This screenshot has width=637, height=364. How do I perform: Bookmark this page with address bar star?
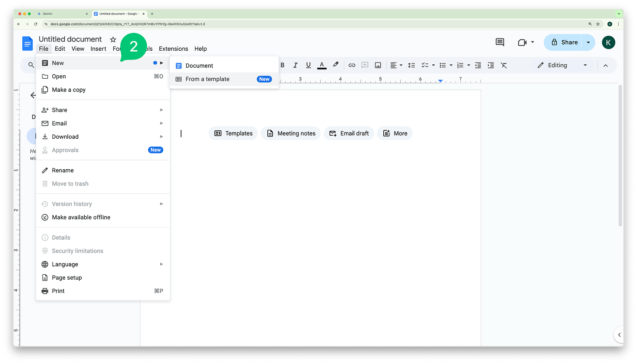[598, 24]
